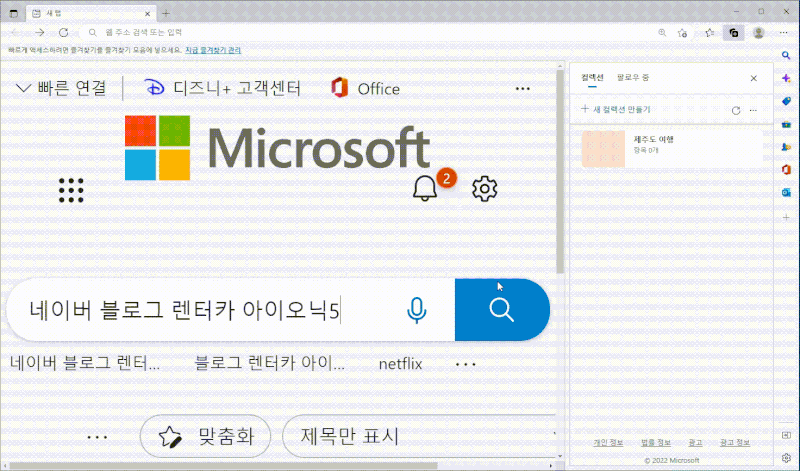800x471 pixels.
Task: Open sidebar Office icon
Action: (786, 169)
